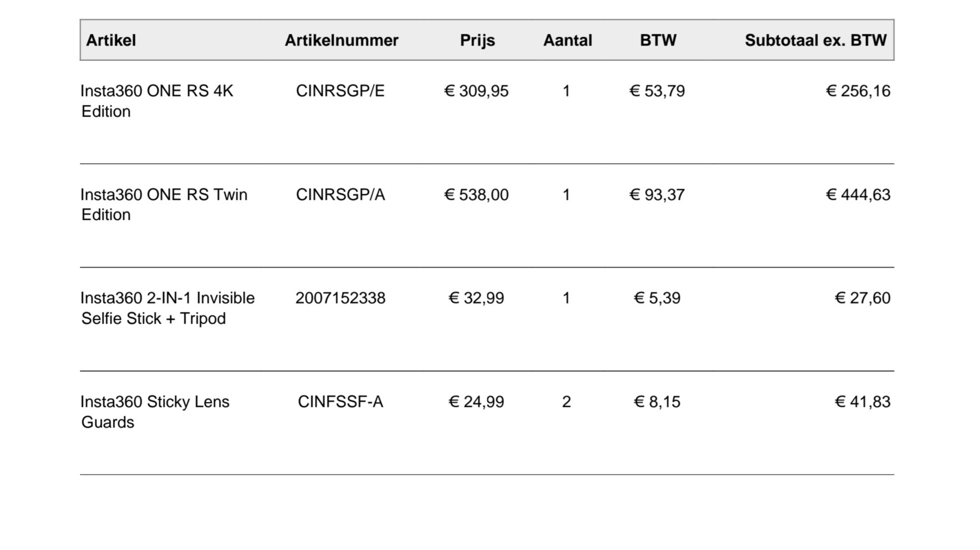Screen dimensions: 980x550
Task: Click article number CINFSSF-A
Action: point(340,402)
